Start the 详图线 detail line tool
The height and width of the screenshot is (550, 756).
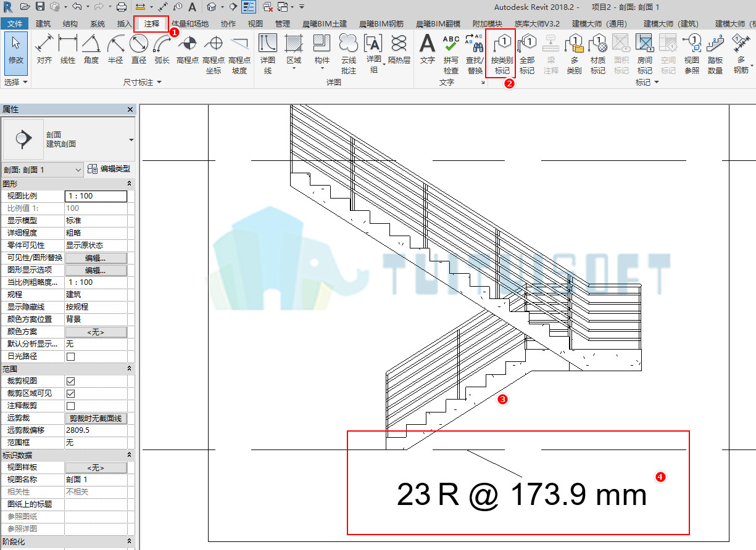click(267, 54)
